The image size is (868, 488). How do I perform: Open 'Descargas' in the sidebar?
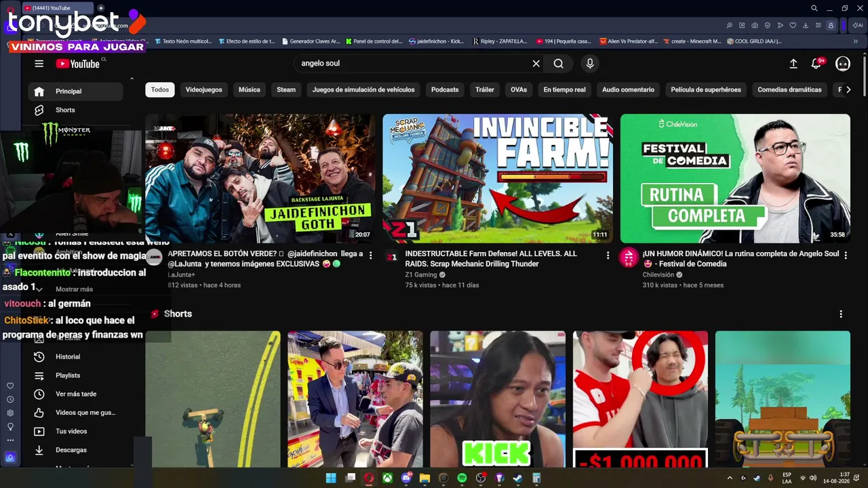tap(76, 450)
